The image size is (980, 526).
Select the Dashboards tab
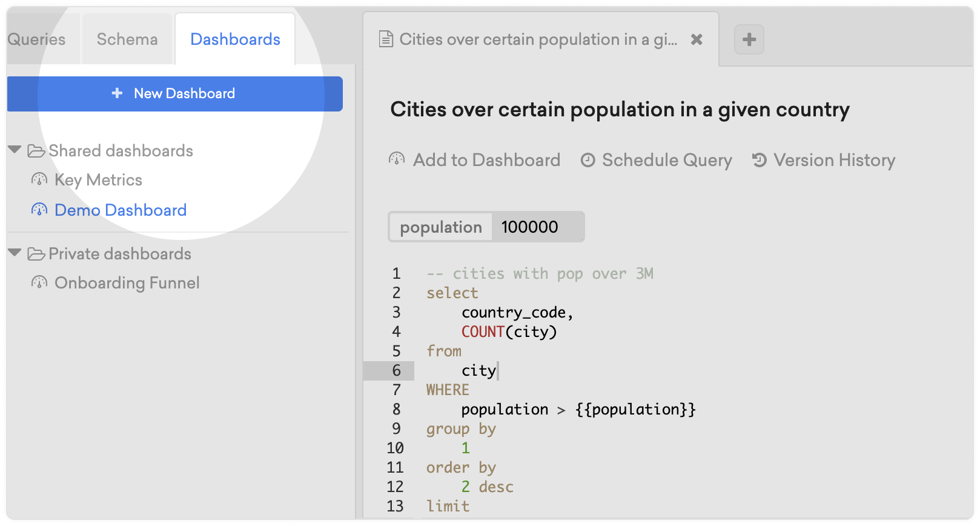(x=235, y=39)
